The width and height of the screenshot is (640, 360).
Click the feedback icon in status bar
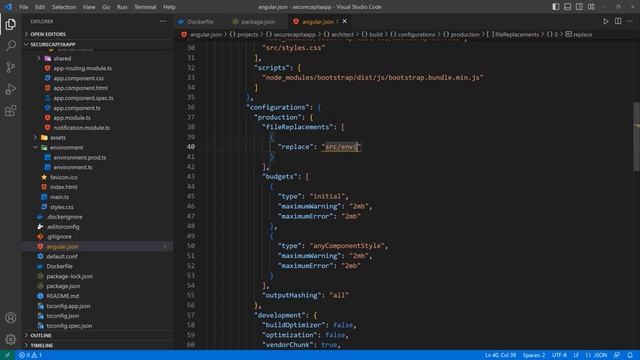coord(617,355)
